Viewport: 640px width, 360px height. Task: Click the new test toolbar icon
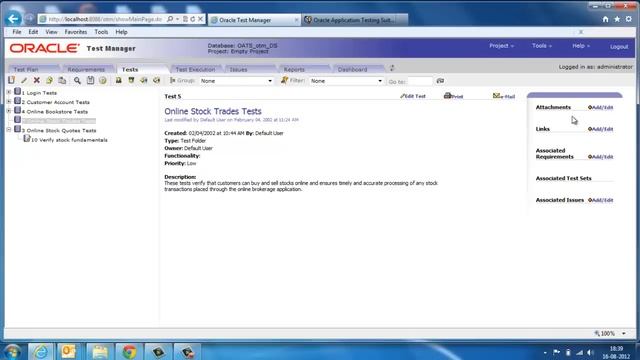[11, 80]
